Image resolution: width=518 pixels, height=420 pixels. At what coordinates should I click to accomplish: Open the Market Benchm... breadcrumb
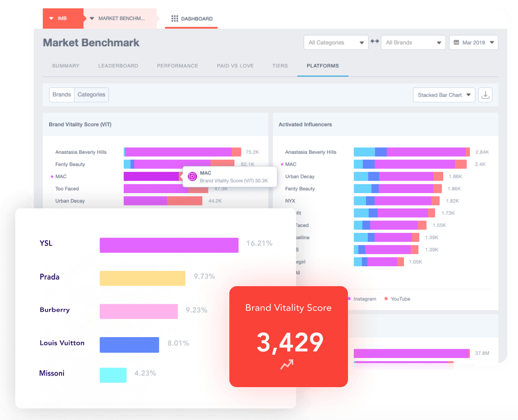click(x=120, y=19)
